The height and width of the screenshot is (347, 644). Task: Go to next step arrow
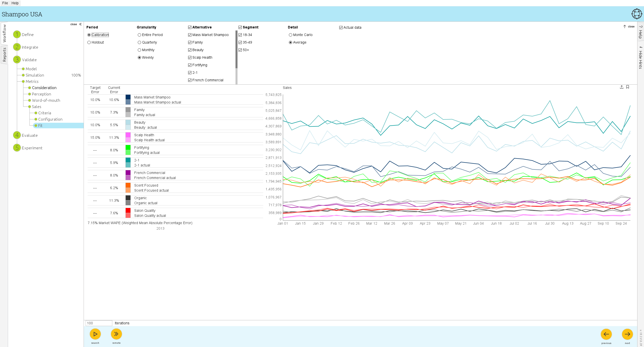coord(627,334)
